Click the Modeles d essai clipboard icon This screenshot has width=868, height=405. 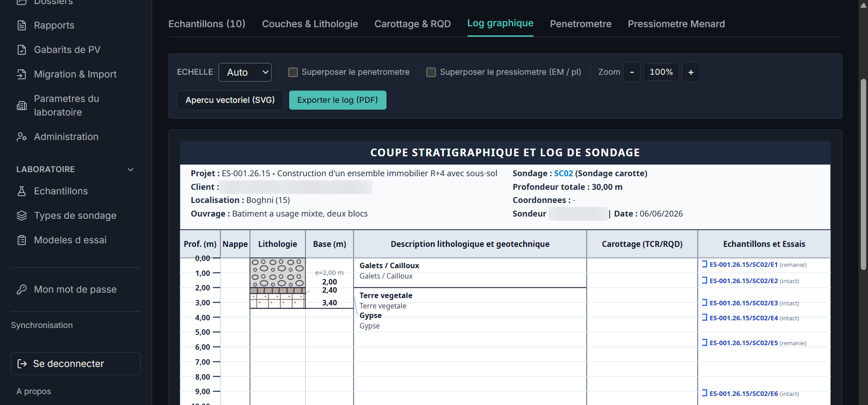point(22,240)
